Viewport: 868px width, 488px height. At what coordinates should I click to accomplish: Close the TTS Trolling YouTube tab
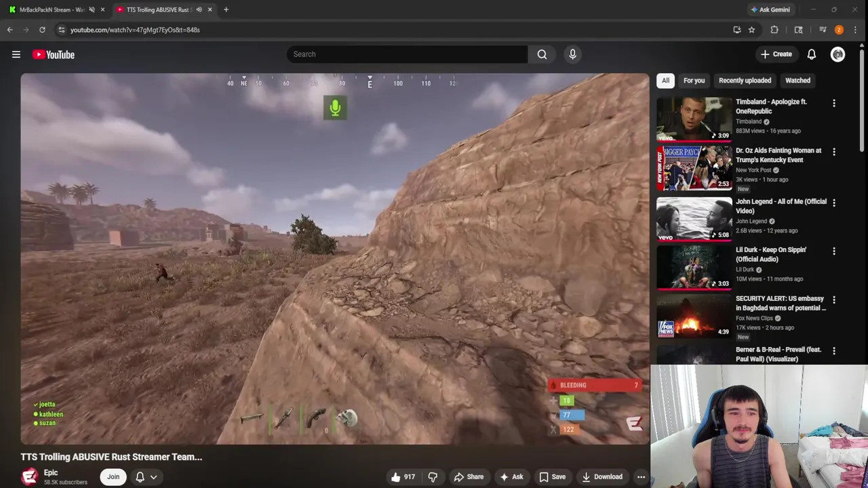[x=210, y=9]
